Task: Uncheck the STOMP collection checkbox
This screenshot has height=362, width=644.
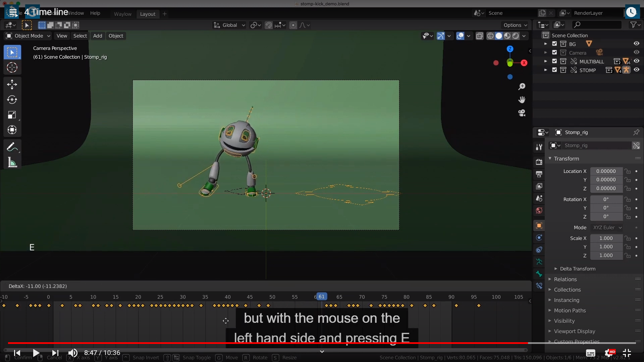Action: click(554, 70)
